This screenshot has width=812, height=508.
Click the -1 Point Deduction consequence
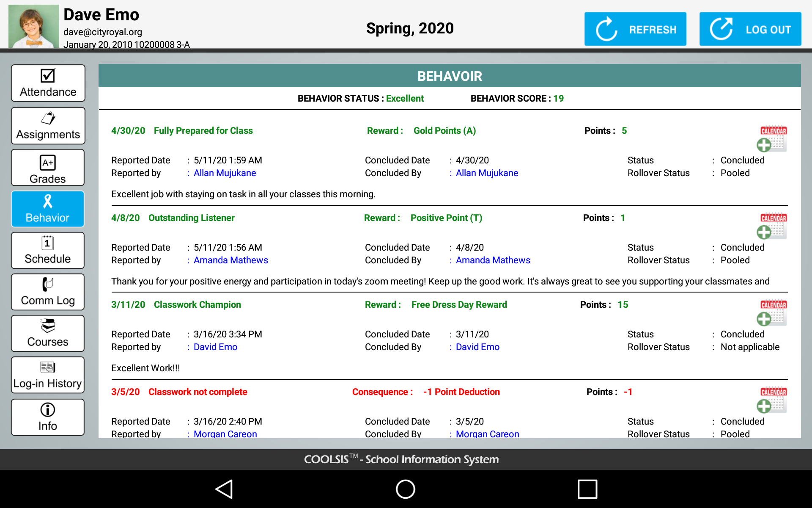pyautogui.click(x=461, y=392)
